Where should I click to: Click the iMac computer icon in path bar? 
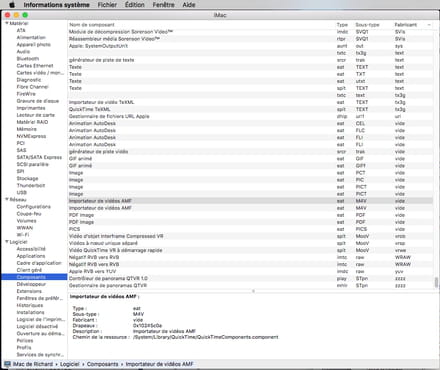tap(7, 364)
